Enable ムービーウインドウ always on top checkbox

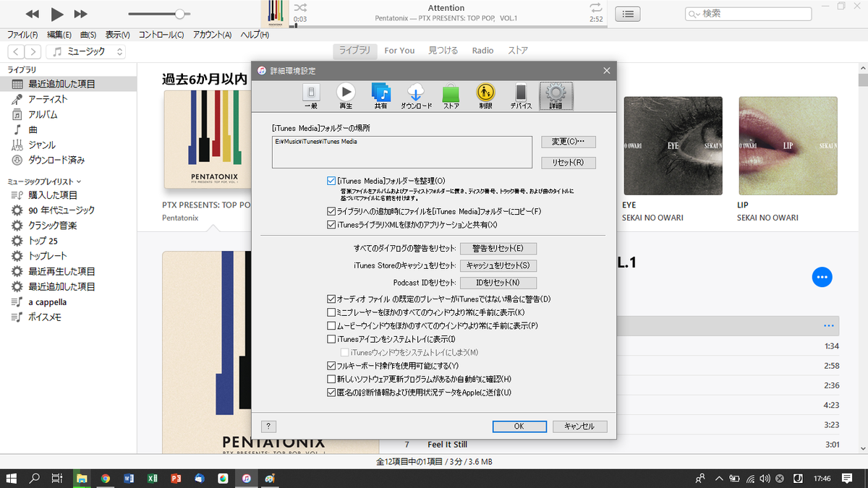click(x=331, y=326)
